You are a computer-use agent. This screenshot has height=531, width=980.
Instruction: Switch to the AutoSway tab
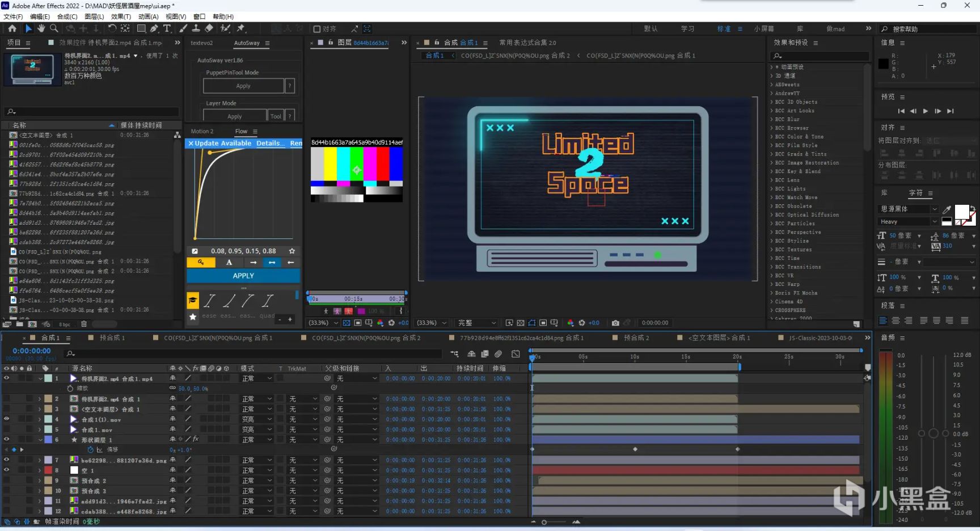point(247,43)
